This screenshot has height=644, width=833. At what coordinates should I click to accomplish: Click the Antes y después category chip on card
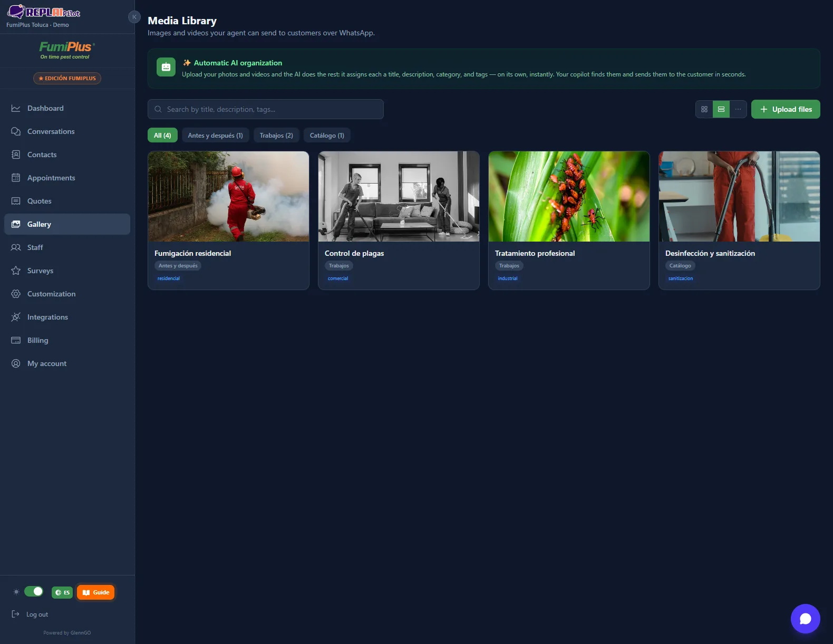pos(178,266)
